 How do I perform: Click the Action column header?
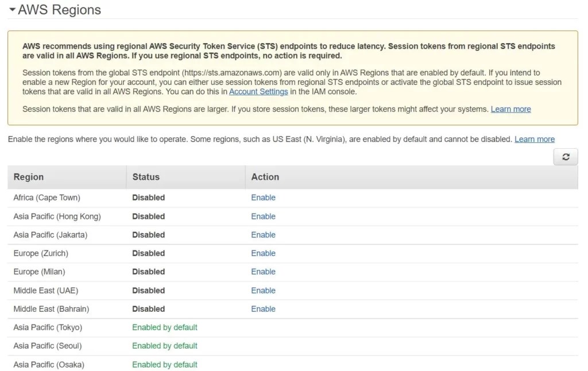(265, 177)
